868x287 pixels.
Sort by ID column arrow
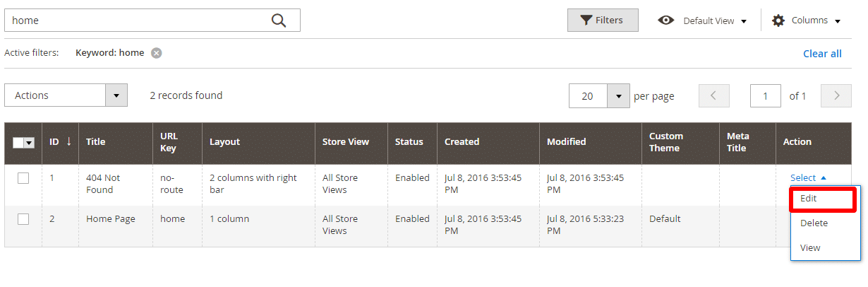68,141
